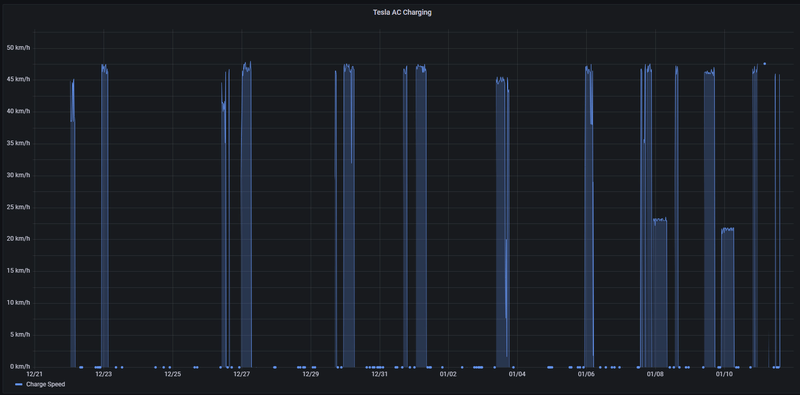
Task: Click the 50 km/h y-axis label
Action: pos(18,48)
